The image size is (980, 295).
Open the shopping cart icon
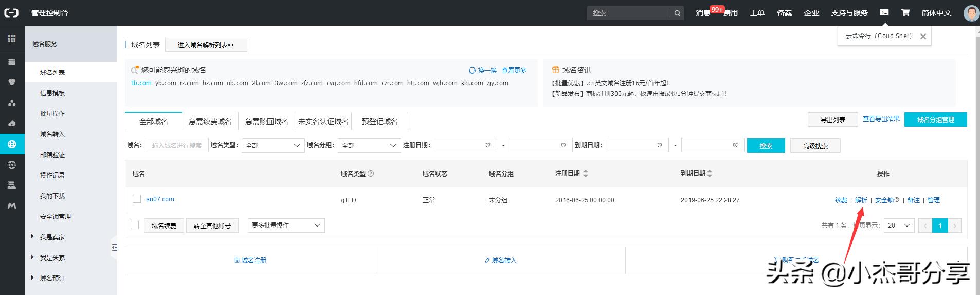point(905,13)
